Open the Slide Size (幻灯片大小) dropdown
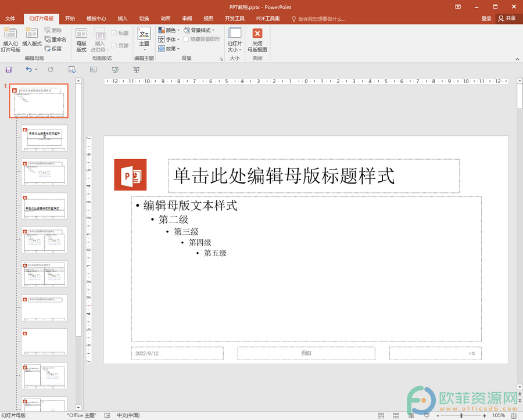The width and height of the screenshot is (523, 420). point(235,40)
